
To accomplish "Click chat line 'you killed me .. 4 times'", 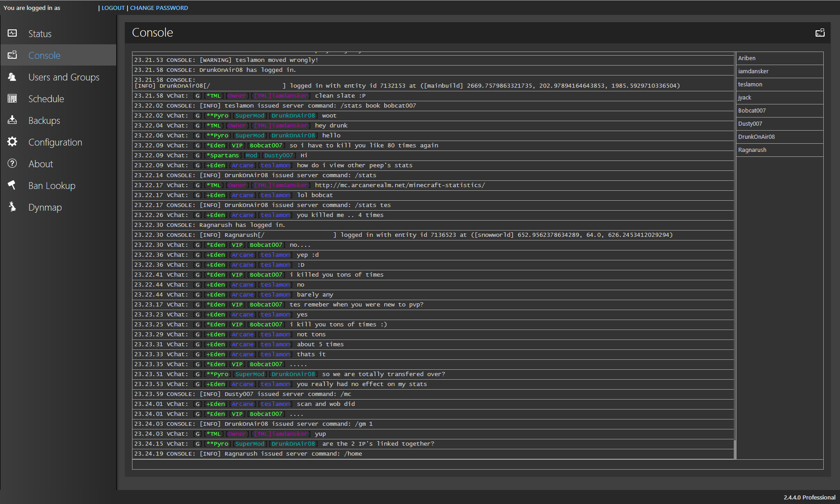I will 433,215.
